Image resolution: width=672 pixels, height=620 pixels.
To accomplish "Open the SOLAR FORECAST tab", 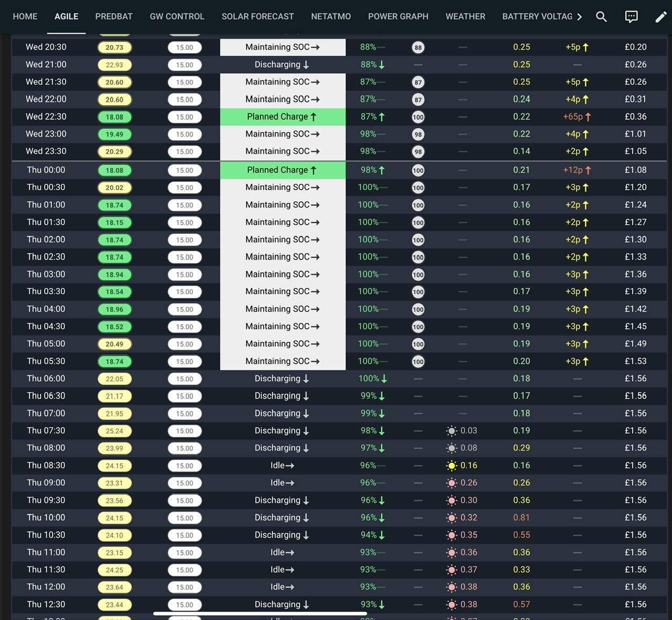I will point(258,17).
